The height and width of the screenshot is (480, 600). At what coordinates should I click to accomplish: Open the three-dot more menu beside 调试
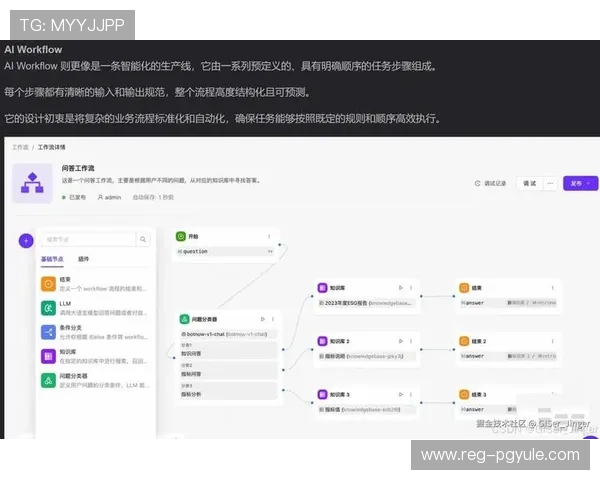click(x=550, y=183)
